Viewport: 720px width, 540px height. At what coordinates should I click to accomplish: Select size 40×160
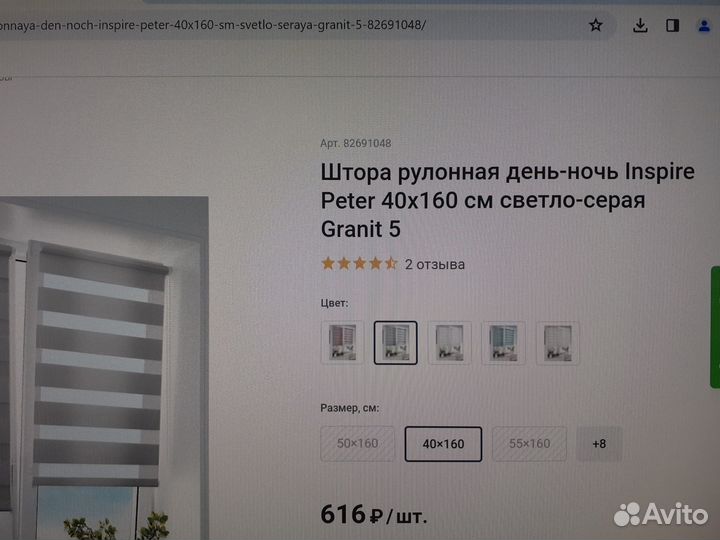(x=443, y=444)
